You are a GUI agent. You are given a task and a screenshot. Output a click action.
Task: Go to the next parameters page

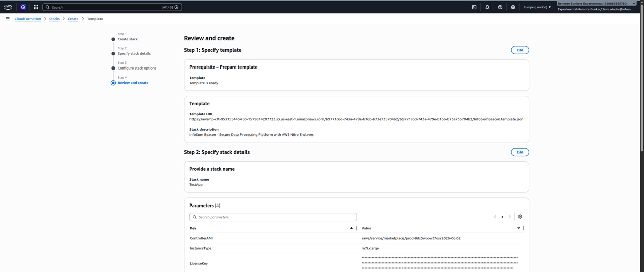(510, 217)
